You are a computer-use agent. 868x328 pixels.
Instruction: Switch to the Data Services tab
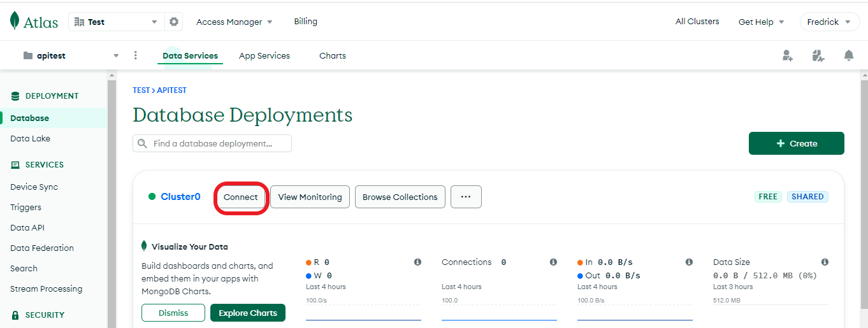point(190,55)
